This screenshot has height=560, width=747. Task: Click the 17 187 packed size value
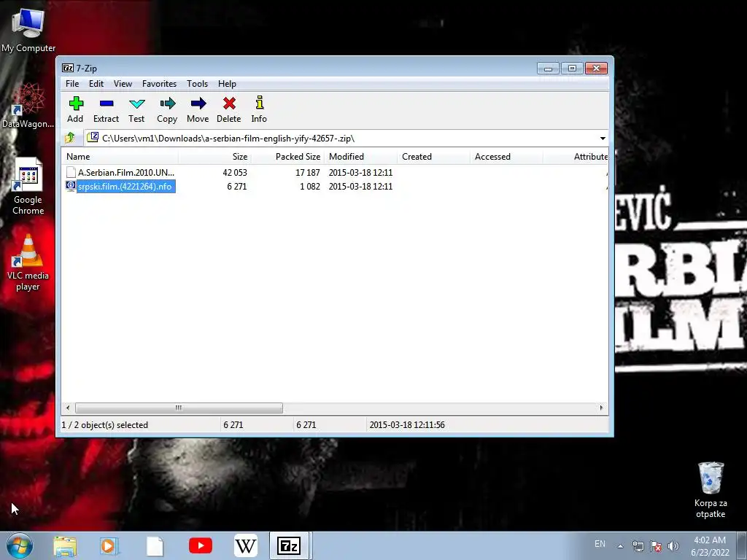coord(308,172)
